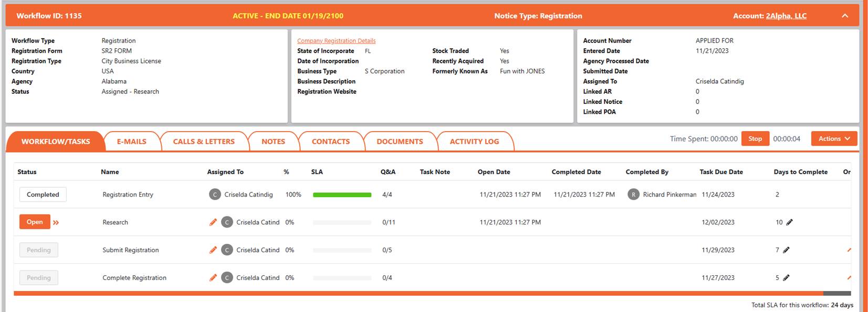868x312 pixels.
Task: Go to the ACTIVITY LOG tab
Action: pyautogui.click(x=474, y=142)
